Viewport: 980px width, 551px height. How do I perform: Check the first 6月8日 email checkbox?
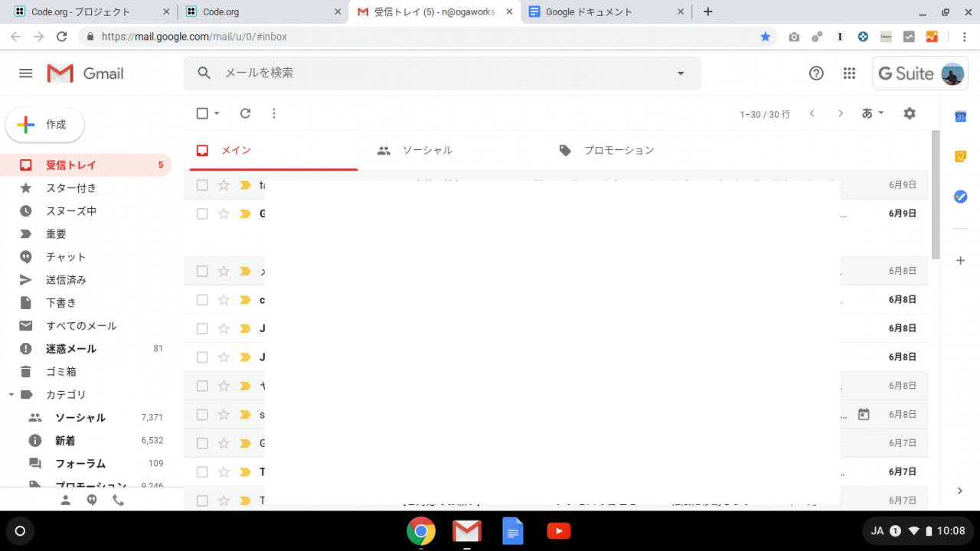202,271
